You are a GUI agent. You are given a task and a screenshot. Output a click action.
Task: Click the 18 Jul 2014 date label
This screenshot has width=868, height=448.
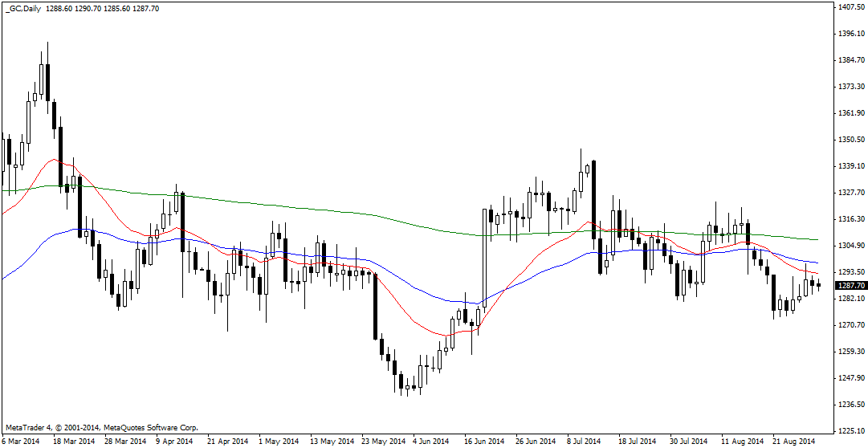click(637, 442)
